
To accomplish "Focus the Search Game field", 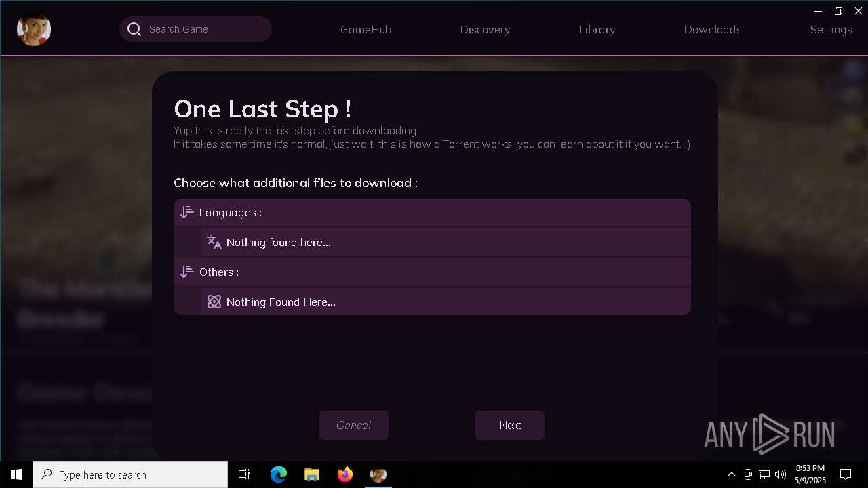I will pos(195,29).
